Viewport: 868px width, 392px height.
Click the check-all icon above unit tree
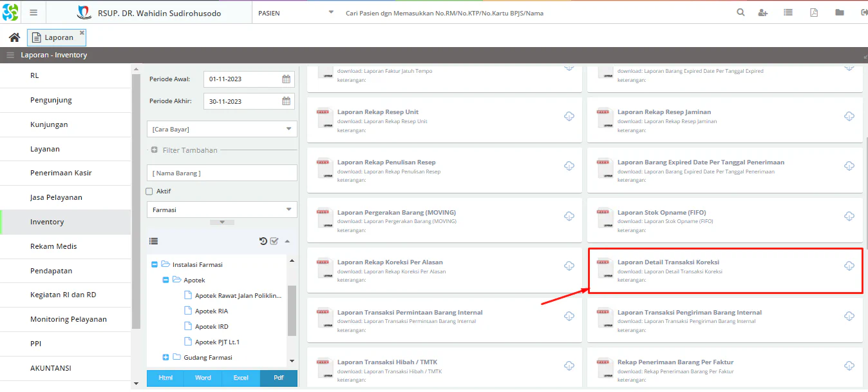pos(274,241)
